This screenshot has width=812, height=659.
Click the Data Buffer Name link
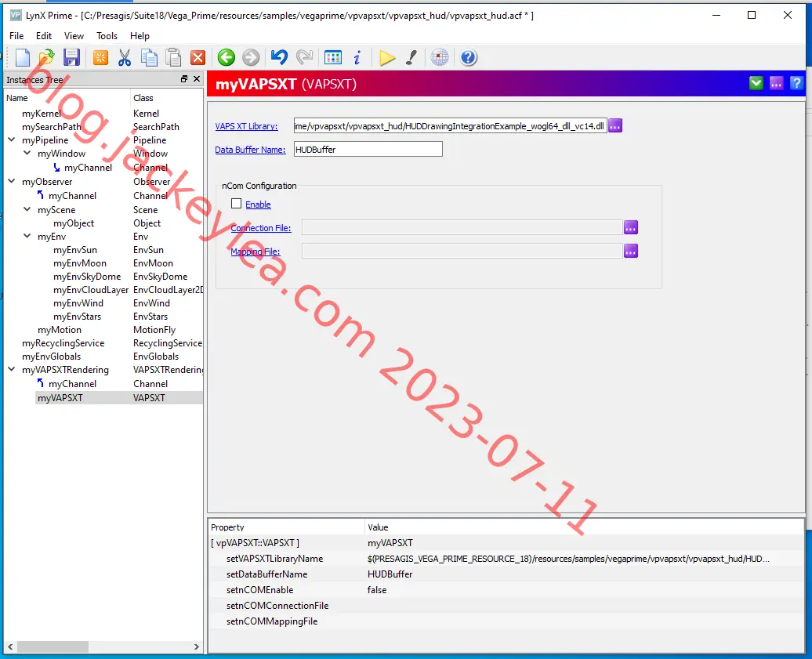tap(250, 150)
